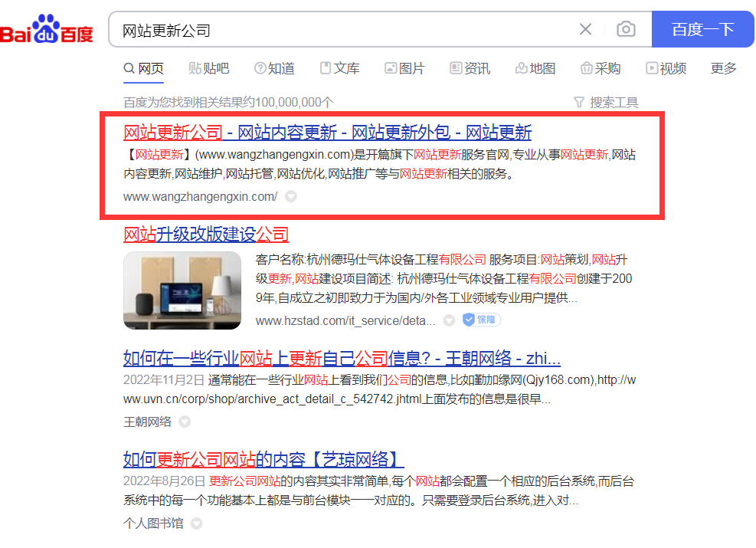Image resolution: width=756 pixels, height=548 pixels.
Task: Click the 百度一下 search button
Action: coord(703,29)
